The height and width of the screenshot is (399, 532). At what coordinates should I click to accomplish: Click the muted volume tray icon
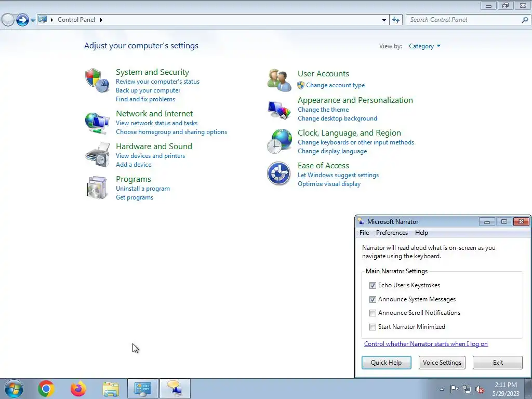point(480,389)
